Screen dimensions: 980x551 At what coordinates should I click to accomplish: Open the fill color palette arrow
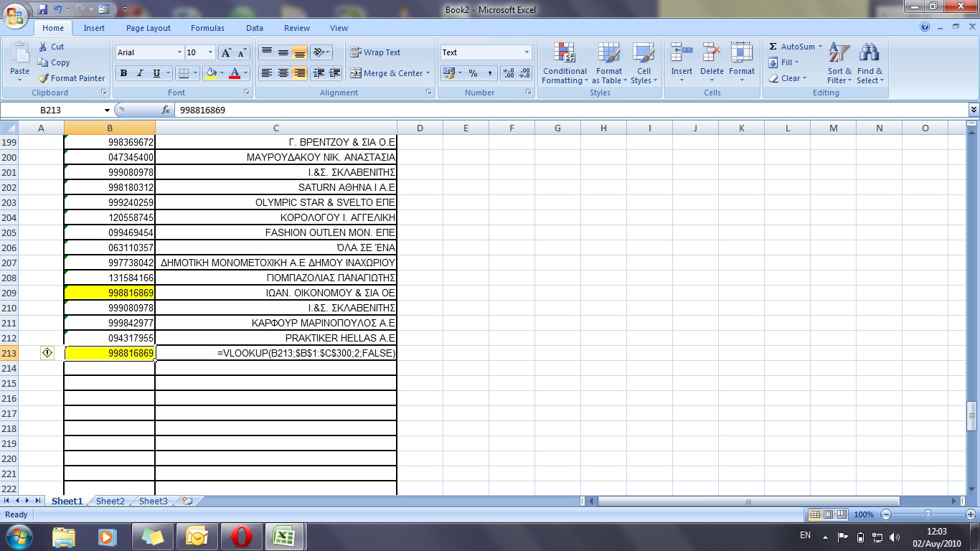[221, 73]
